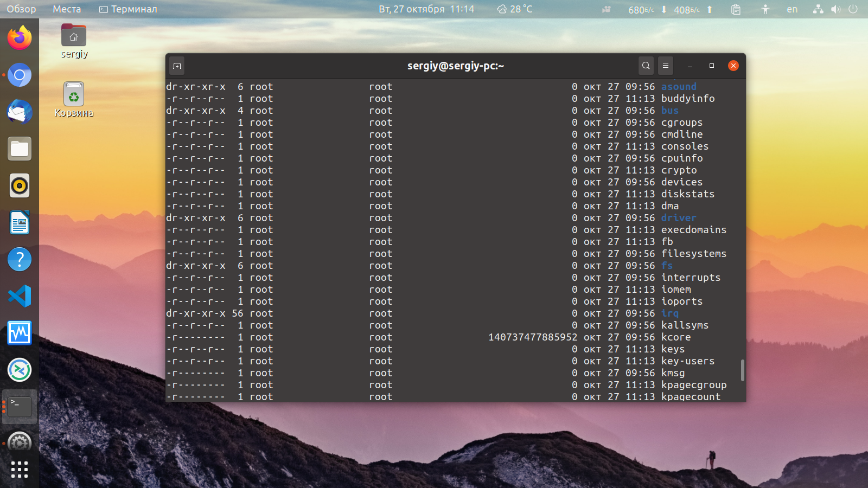The image size is (868, 488).
Task: Click the diskstats file name
Action: pyautogui.click(x=688, y=194)
